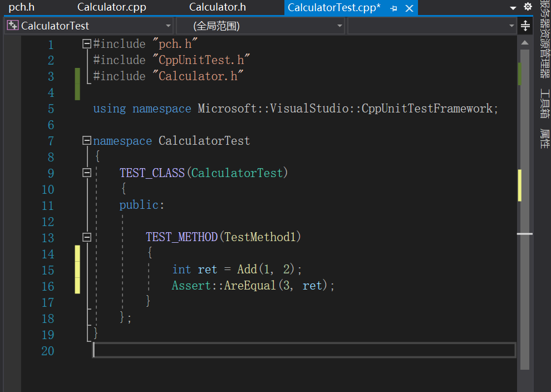Switch to the pch.h tab
The height and width of the screenshot is (392, 551).
coord(22,7)
